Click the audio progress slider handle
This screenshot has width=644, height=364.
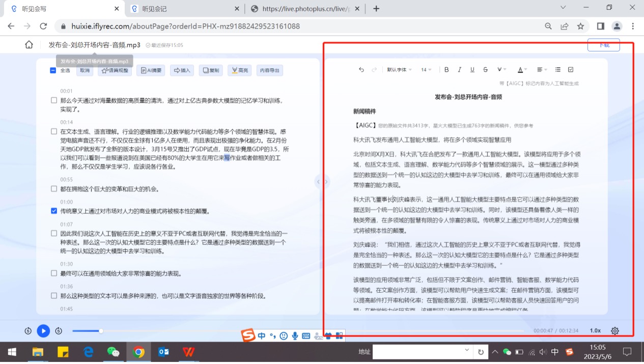[101, 331]
